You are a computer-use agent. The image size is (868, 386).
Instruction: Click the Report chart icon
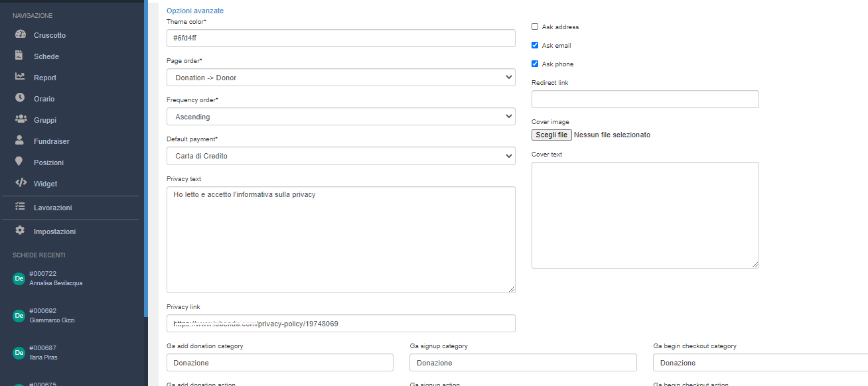(20, 78)
